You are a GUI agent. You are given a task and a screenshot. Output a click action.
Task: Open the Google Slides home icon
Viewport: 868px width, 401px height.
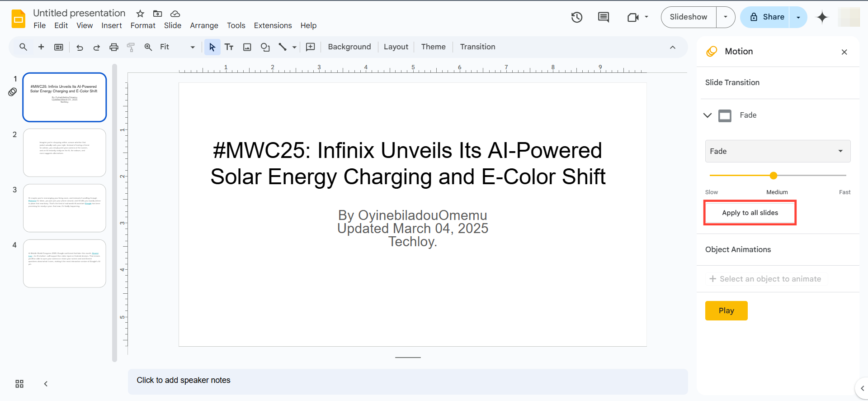19,19
